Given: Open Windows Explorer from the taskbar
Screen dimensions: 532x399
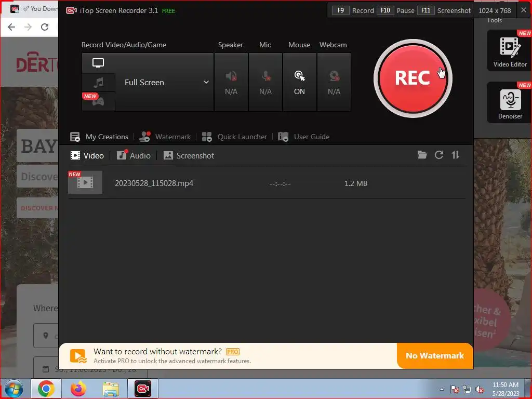Looking at the screenshot, I should point(111,389).
